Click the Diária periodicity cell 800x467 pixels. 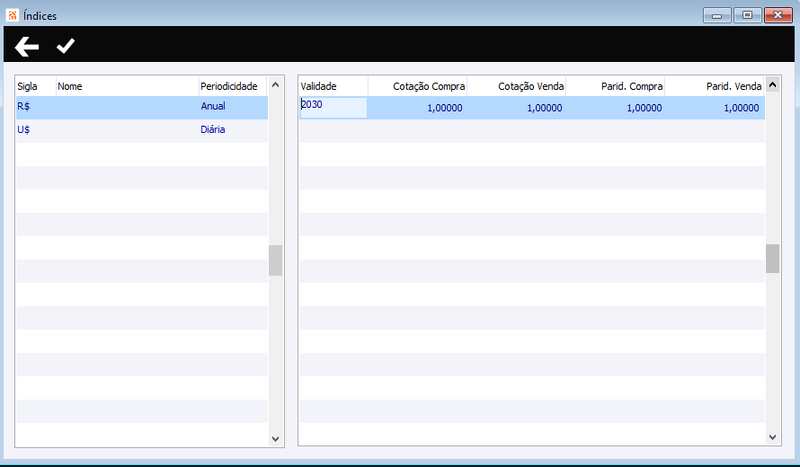(x=213, y=130)
